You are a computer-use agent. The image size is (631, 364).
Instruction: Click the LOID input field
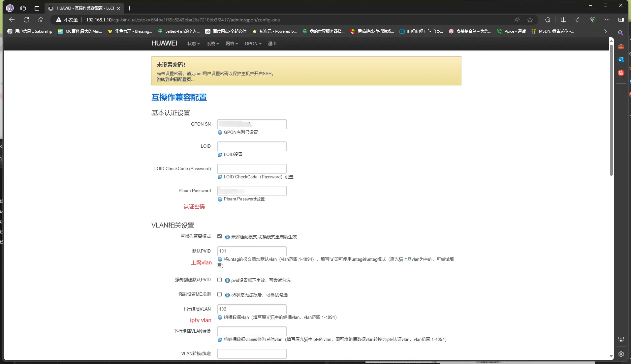pyautogui.click(x=252, y=146)
